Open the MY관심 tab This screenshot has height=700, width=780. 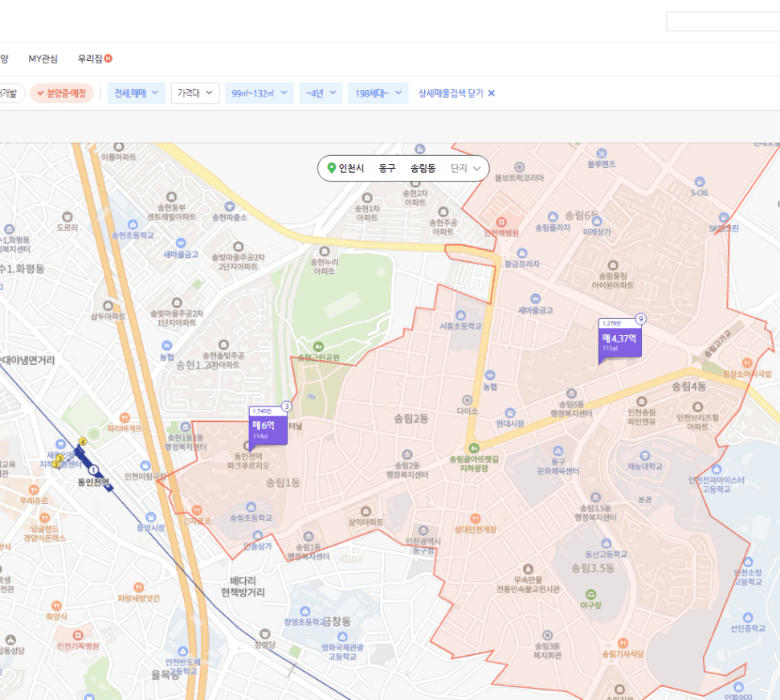(43, 59)
